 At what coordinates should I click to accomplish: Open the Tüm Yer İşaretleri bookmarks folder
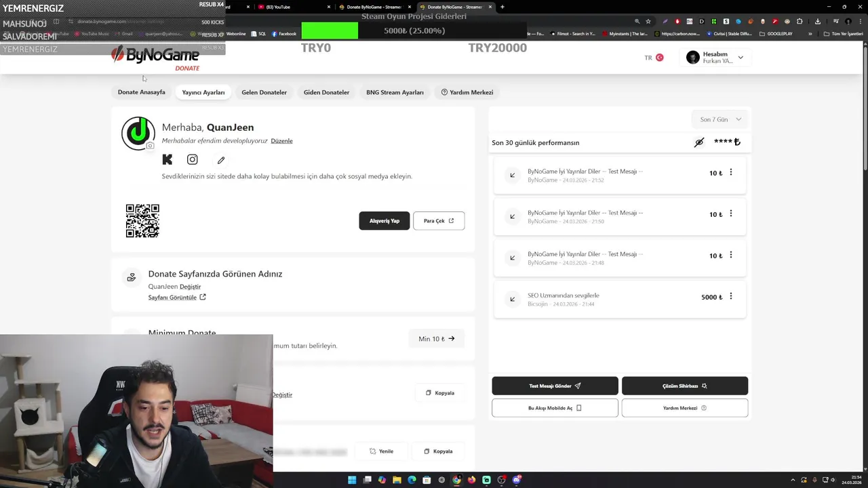pyautogui.click(x=843, y=34)
